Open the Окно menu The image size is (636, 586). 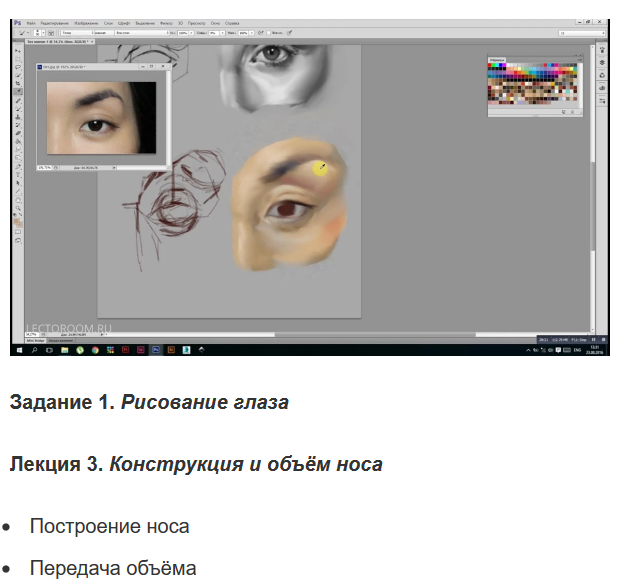(x=215, y=23)
